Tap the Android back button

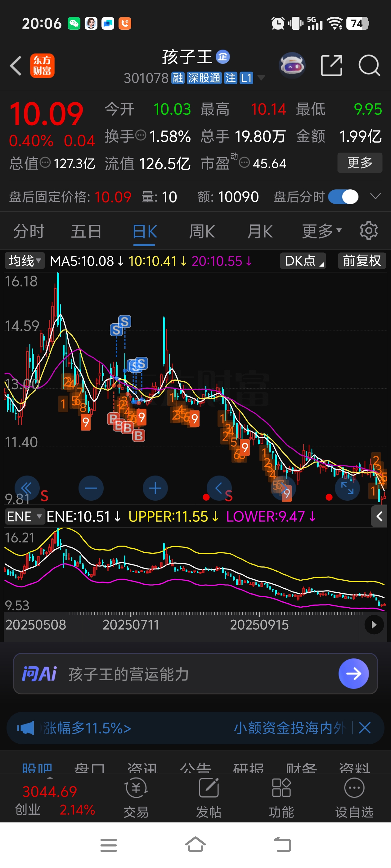(282, 845)
